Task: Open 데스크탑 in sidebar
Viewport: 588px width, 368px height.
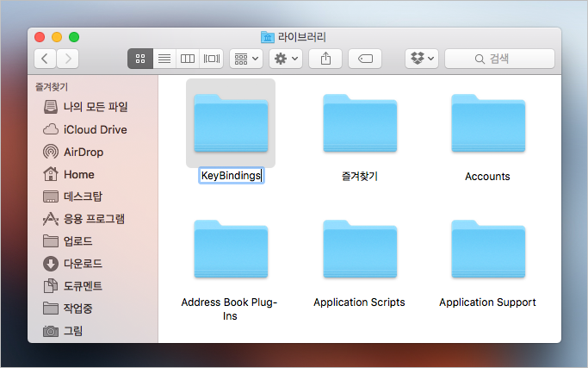Action: pyautogui.click(x=93, y=196)
